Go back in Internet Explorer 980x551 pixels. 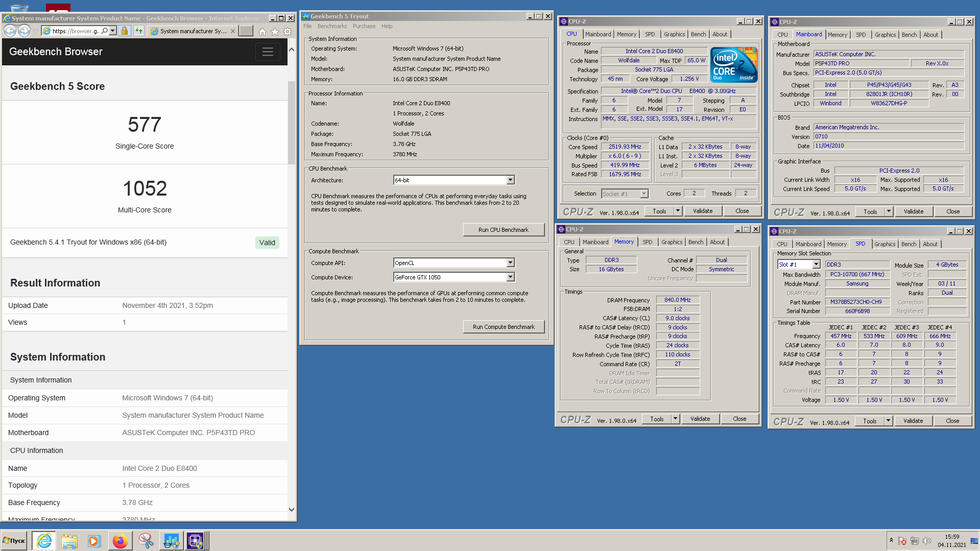click(x=9, y=31)
